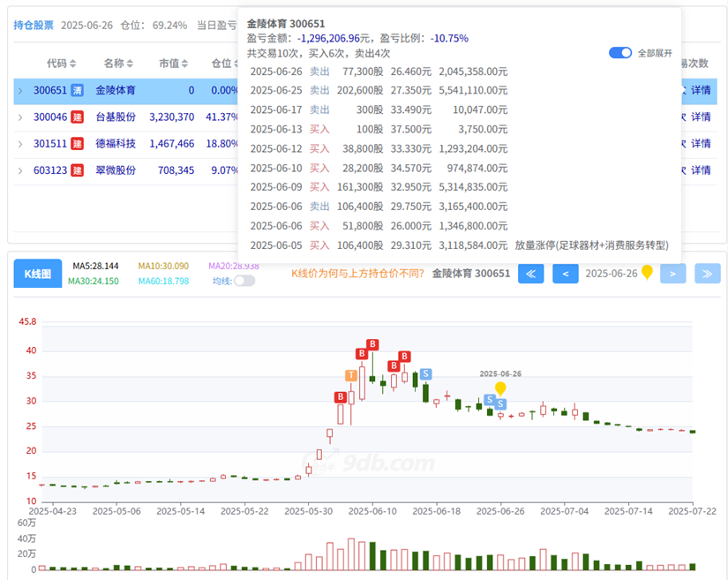Image resolution: width=728 pixels, height=580 pixels.
Task: Expand the 300651 金陵体育 row
Action: click(x=20, y=91)
